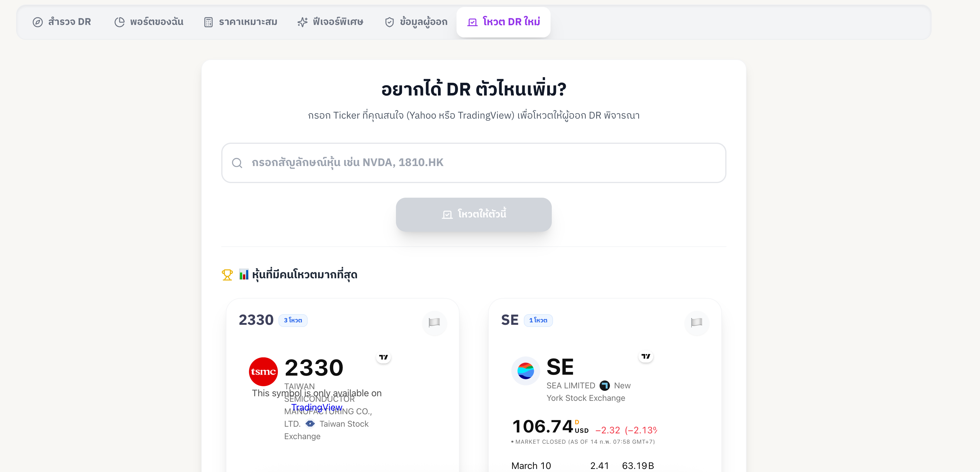The height and width of the screenshot is (472, 980).
Task: Click TradingView logo badge beside SE
Action: [x=646, y=356]
